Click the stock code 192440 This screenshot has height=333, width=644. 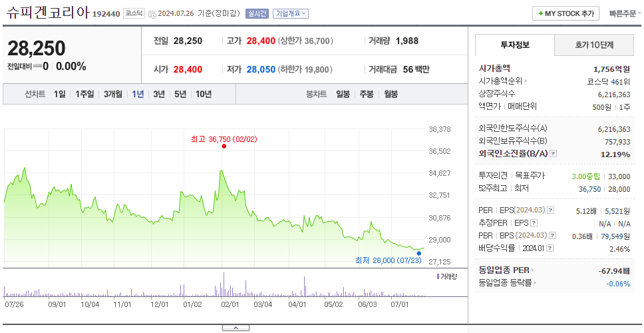pyautogui.click(x=106, y=14)
